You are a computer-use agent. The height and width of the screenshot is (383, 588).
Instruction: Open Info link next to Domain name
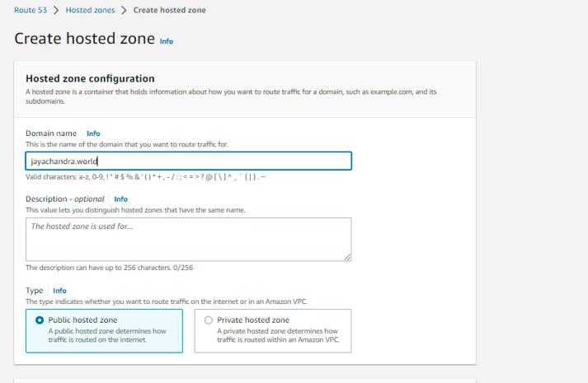(93, 133)
